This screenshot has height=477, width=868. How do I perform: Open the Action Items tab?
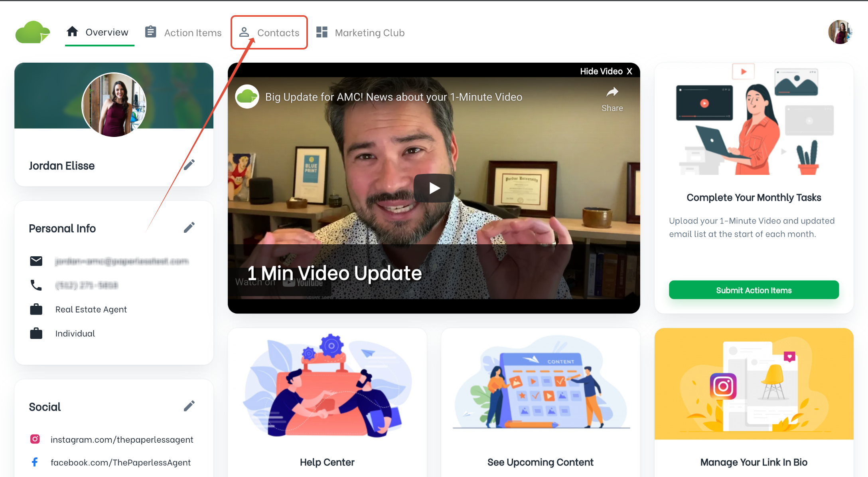coord(183,33)
